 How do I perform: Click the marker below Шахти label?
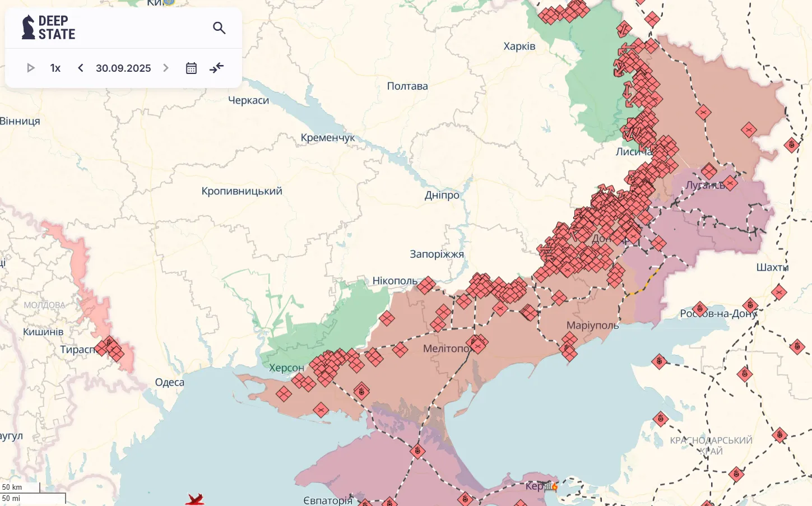click(x=778, y=292)
